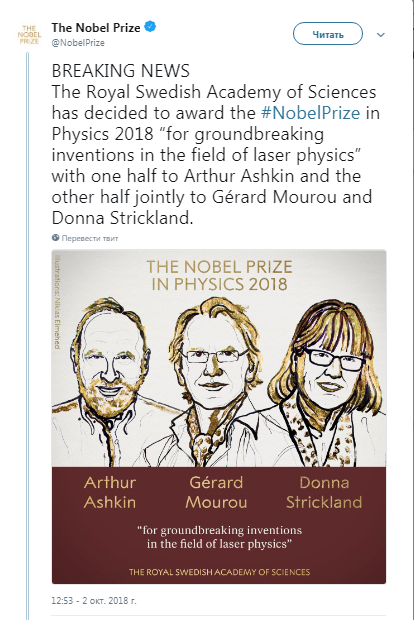Click Donna Strickland's portrait illustration
The width and height of the screenshot is (414, 620).
click(330, 382)
